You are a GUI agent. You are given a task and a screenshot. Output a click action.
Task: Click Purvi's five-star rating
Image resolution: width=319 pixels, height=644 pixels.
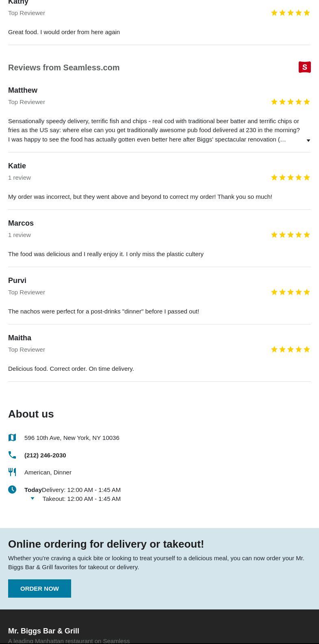point(290,292)
